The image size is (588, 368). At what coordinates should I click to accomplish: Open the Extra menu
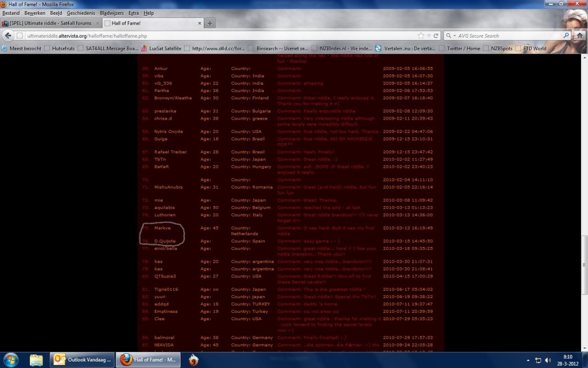click(x=134, y=13)
